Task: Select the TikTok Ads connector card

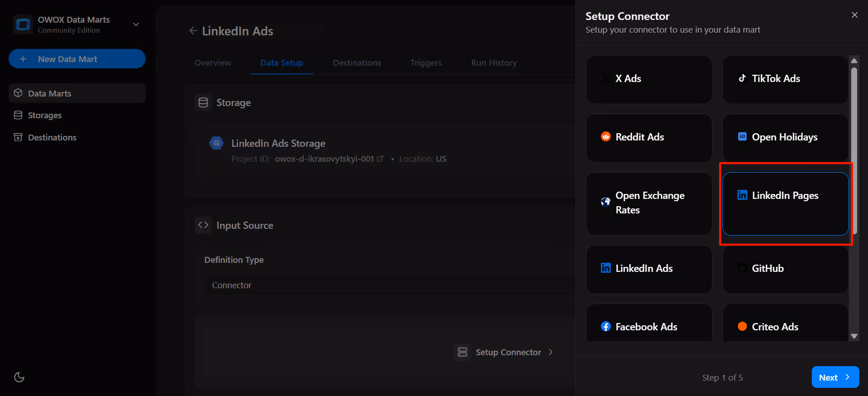Action: (785, 80)
